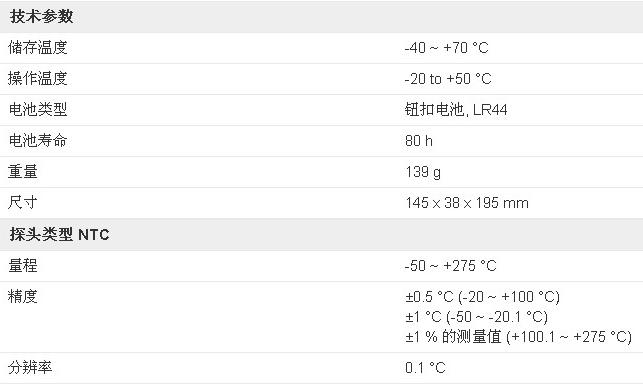Click the 139 g weight value
The width and height of the screenshot is (643, 391).
click(423, 172)
